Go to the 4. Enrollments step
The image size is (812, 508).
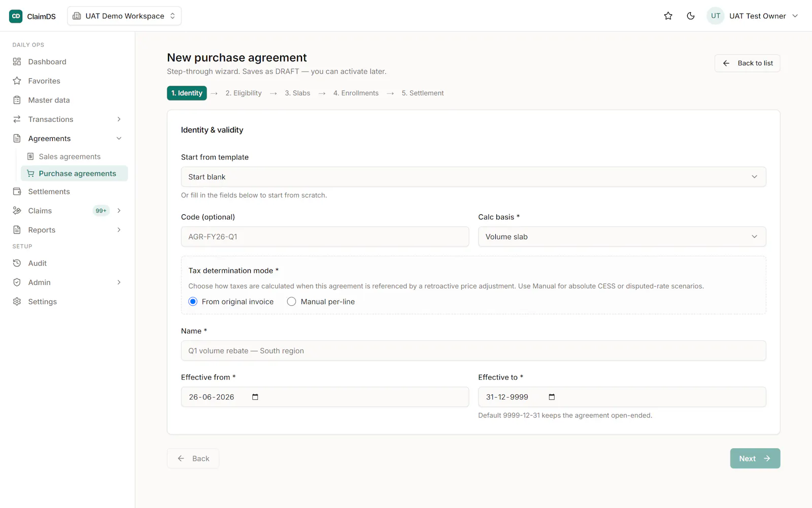pos(356,93)
